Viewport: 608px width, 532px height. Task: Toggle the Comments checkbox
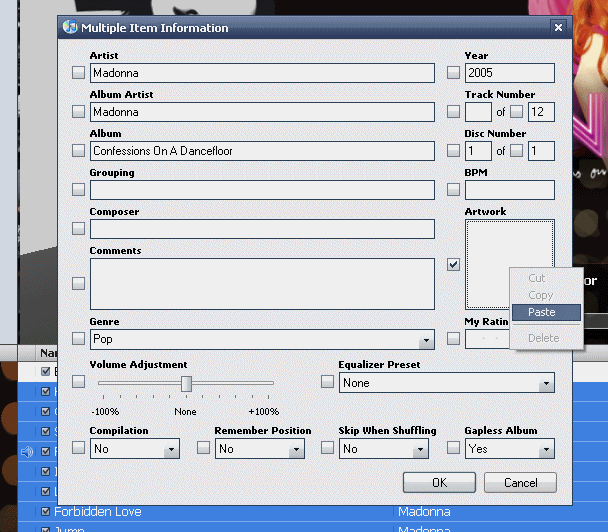click(78, 283)
